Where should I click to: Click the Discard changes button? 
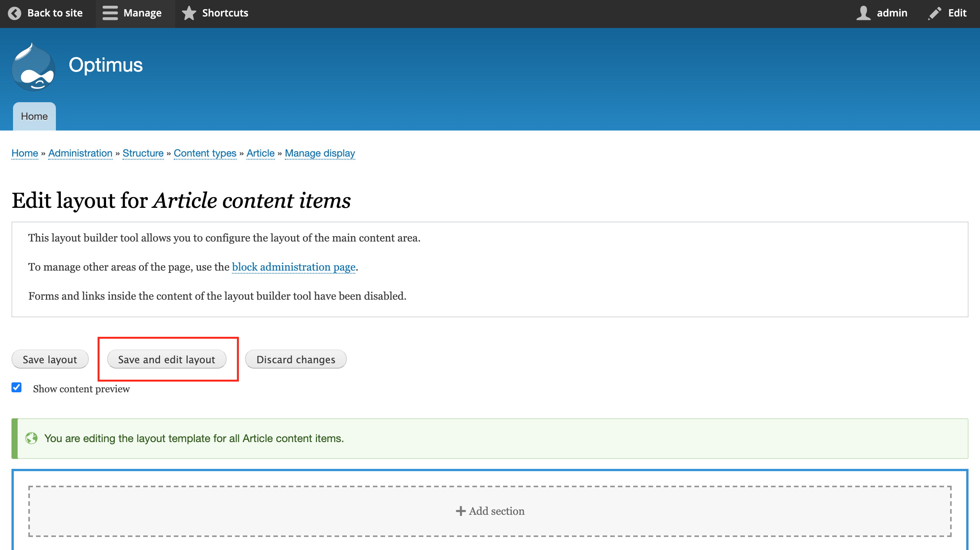coord(296,359)
